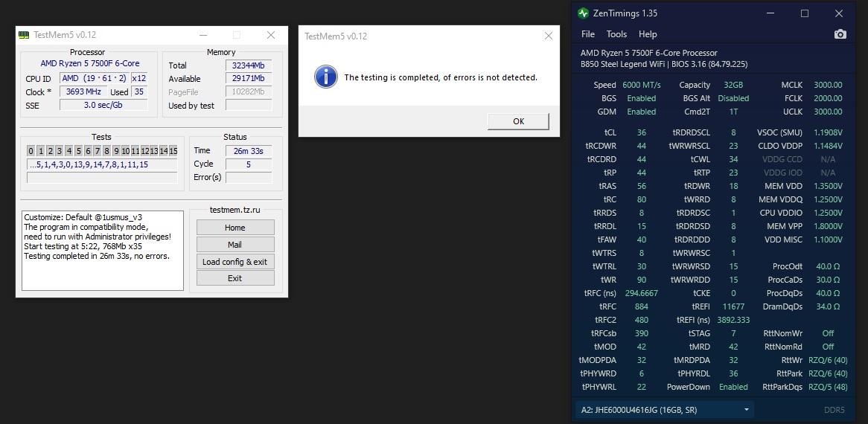Click the Used by test field
This screenshot has width=868, height=424.
click(249, 105)
